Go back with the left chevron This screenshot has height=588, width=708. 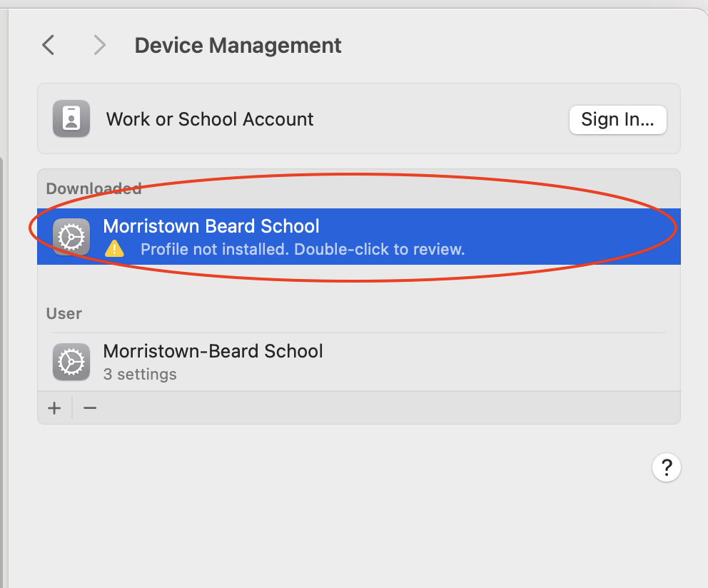pos(49,45)
